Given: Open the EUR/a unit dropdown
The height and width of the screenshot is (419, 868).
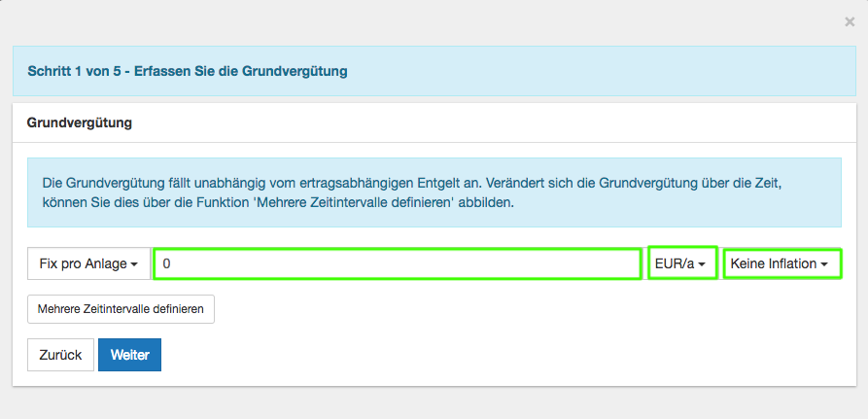Looking at the screenshot, I should pos(682,263).
